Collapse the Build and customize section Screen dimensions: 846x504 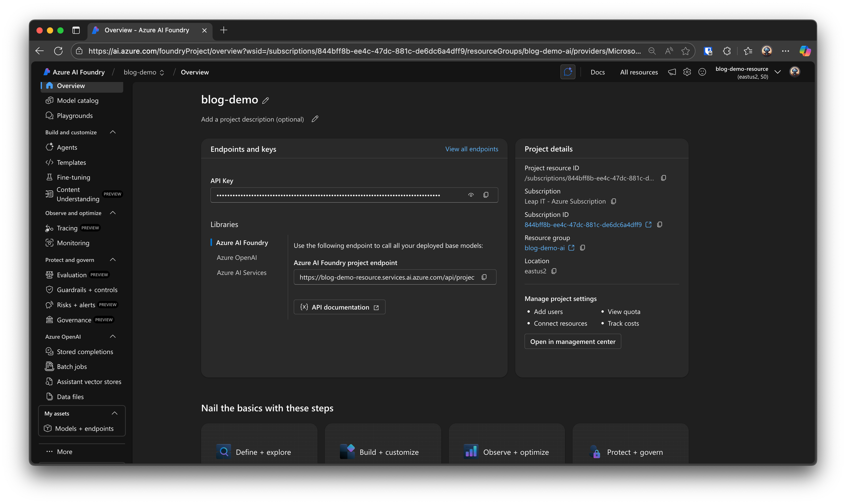click(x=113, y=132)
